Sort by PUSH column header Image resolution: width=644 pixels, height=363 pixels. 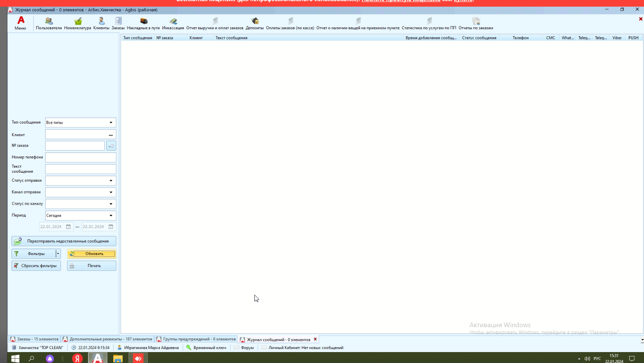coord(633,38)
